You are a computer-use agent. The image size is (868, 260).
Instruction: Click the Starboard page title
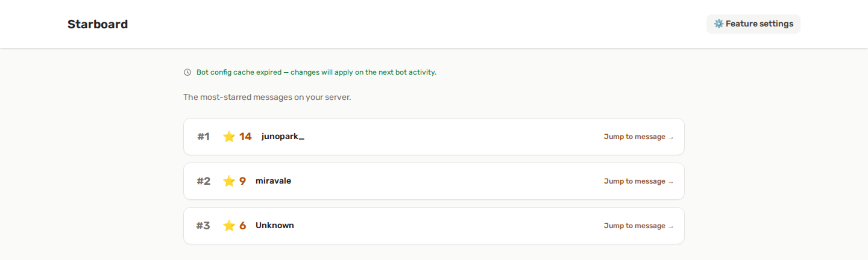coord(98,24)
